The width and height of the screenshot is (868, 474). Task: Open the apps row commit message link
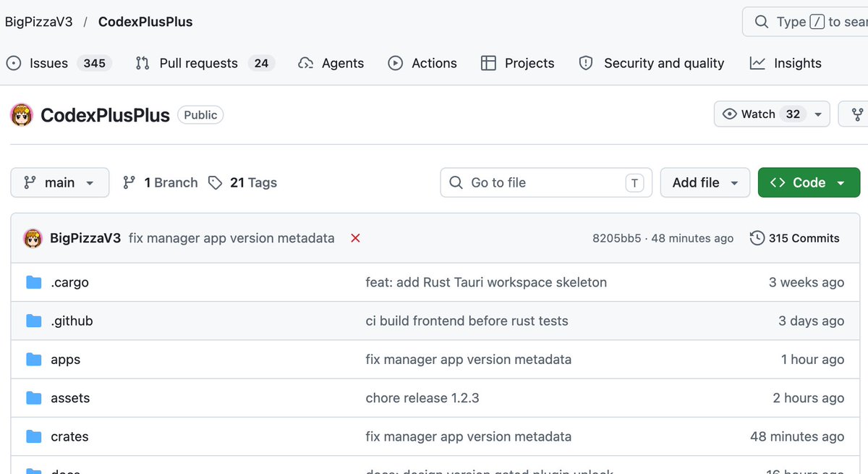coord(468,359)
